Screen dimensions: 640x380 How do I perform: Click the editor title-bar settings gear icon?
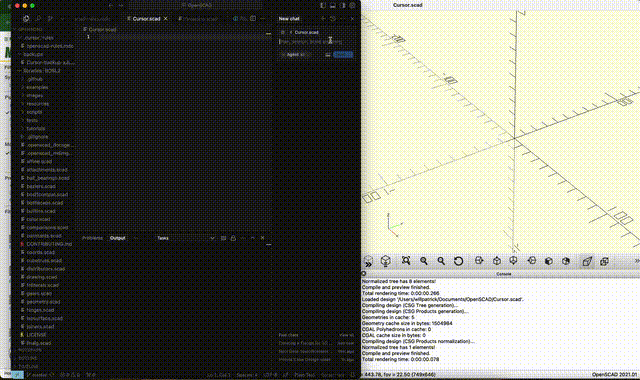point(352,6)
